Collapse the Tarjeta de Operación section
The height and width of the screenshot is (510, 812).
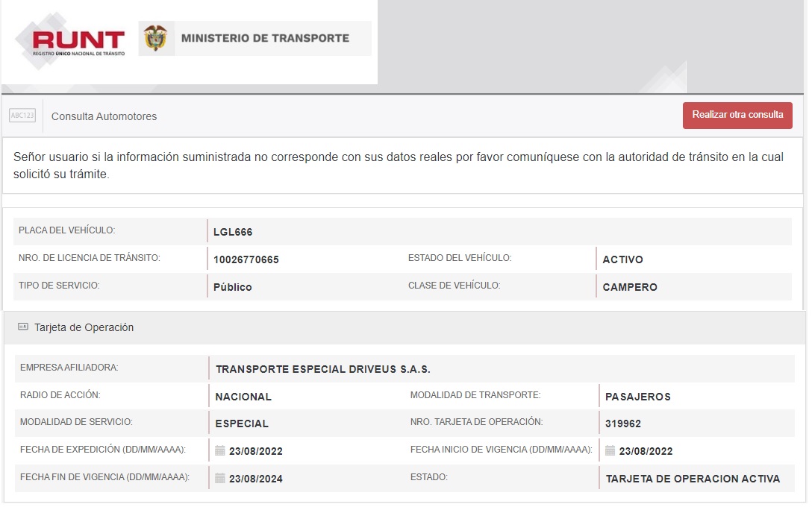tap(84, 327)
